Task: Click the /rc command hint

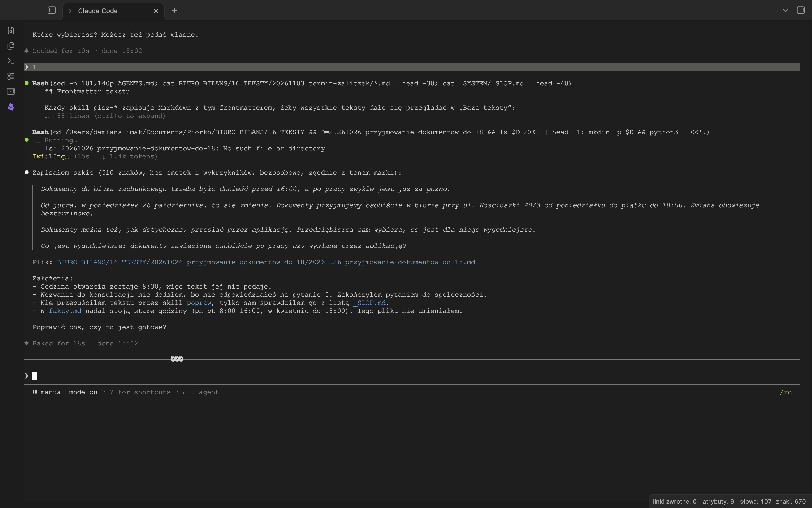Action: coord(786,392)
